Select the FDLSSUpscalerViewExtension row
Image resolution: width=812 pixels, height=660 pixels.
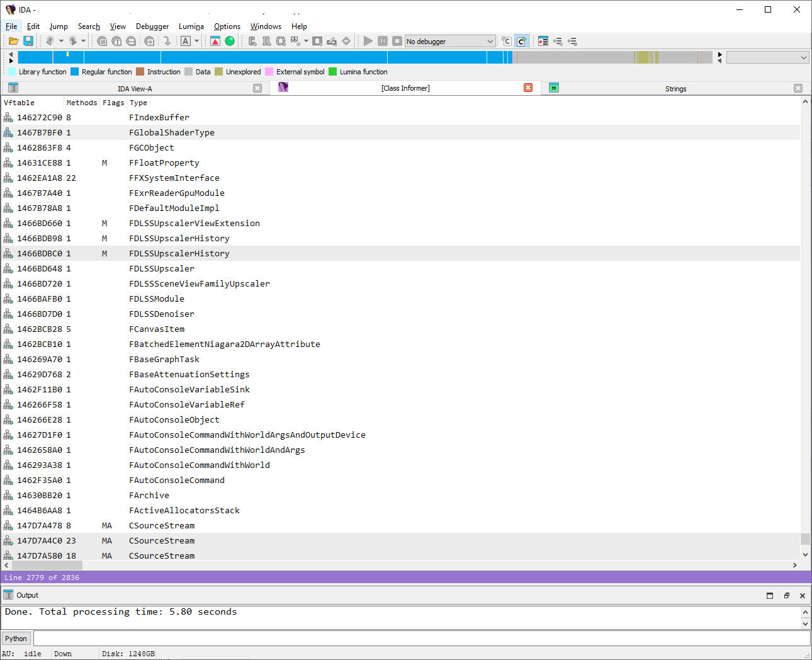[x=400, y=223]
